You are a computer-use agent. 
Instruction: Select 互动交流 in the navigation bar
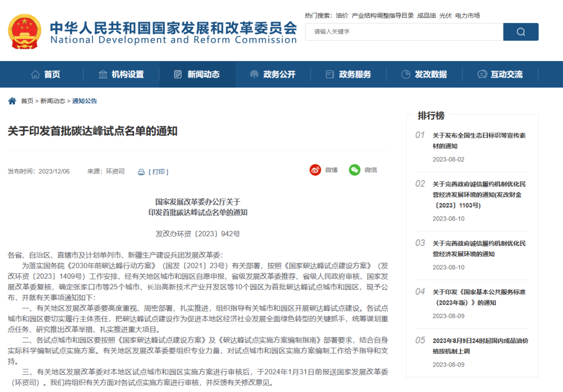tap(500, 75)
